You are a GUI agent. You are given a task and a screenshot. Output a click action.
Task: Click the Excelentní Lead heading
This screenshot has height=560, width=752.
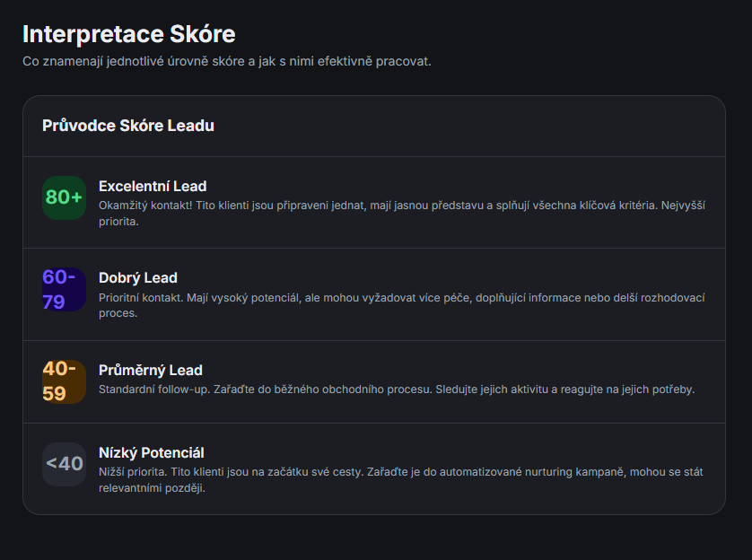[153, 186]
